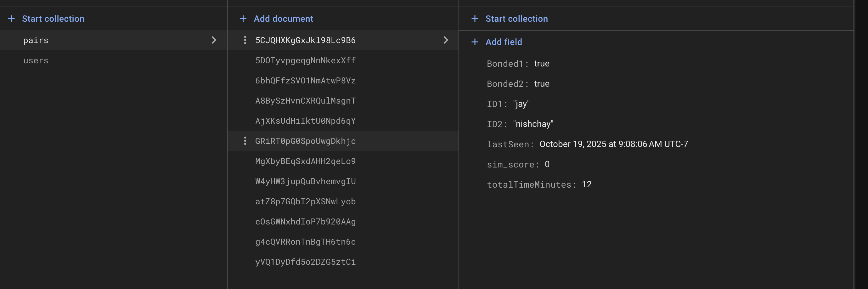Click plus icon next to Add field
Image resolution: width=868 pixels, height=289 pixels.
pyautogui.click(x=474, y=42)
